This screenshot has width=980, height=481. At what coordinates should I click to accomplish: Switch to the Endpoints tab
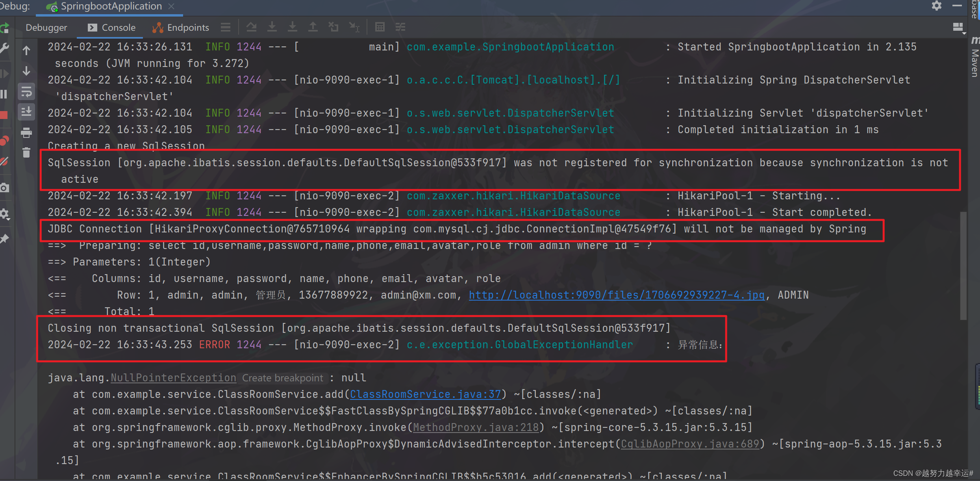coord(181,28)
